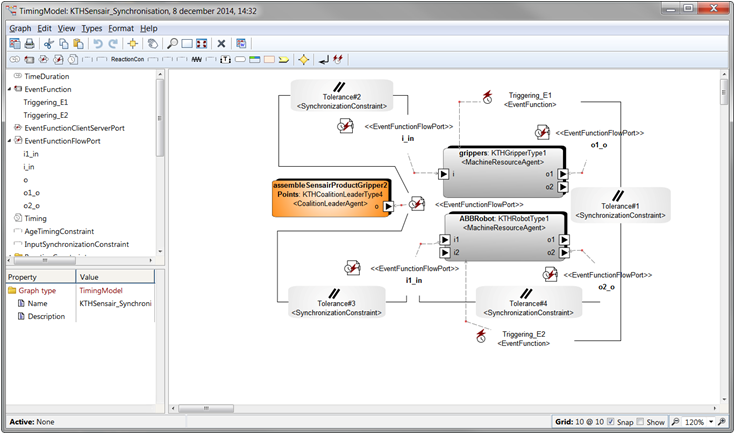
Task: Select the Cut scissors icon
Action: coord(48,44)
